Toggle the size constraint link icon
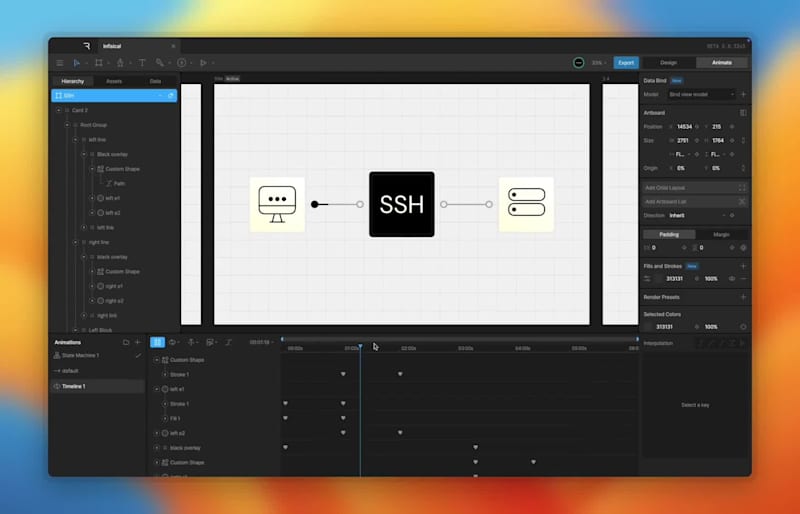This screenshot has width=800, height=514. tap(743, 140)
